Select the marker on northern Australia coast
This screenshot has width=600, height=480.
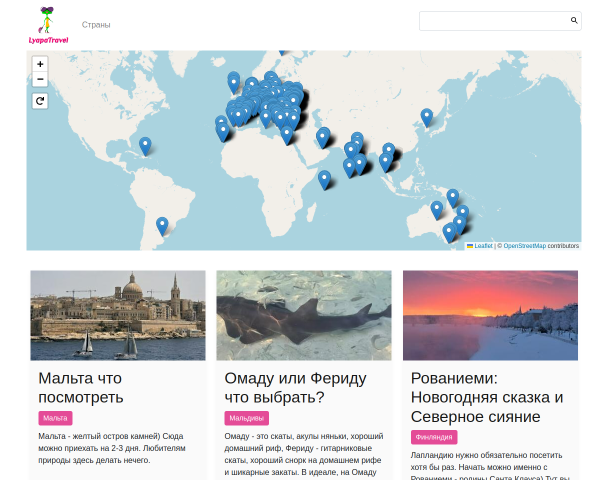[453, 198]
